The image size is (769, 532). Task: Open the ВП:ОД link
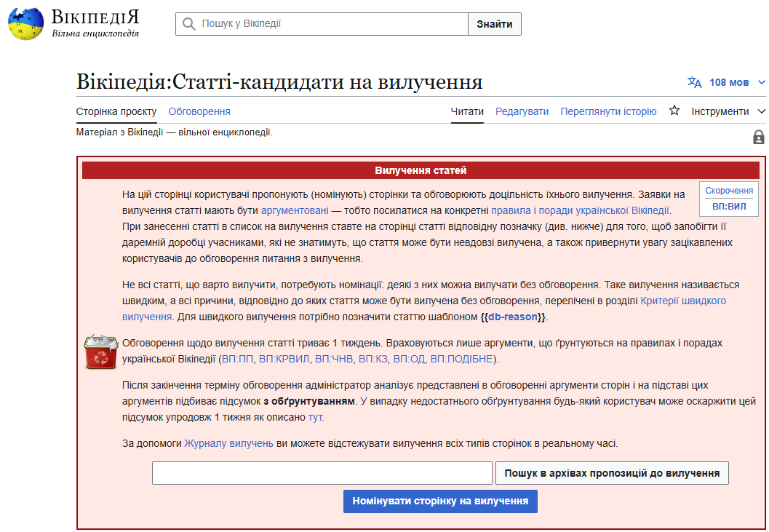(409, 360)
